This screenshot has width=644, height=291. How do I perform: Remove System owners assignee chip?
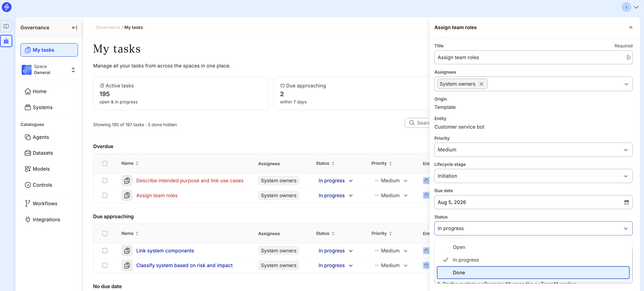(481, 84)
